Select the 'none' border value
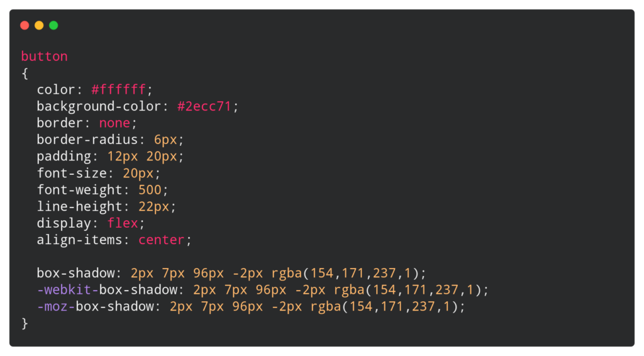The image size is (644, 356). [114, 123]
